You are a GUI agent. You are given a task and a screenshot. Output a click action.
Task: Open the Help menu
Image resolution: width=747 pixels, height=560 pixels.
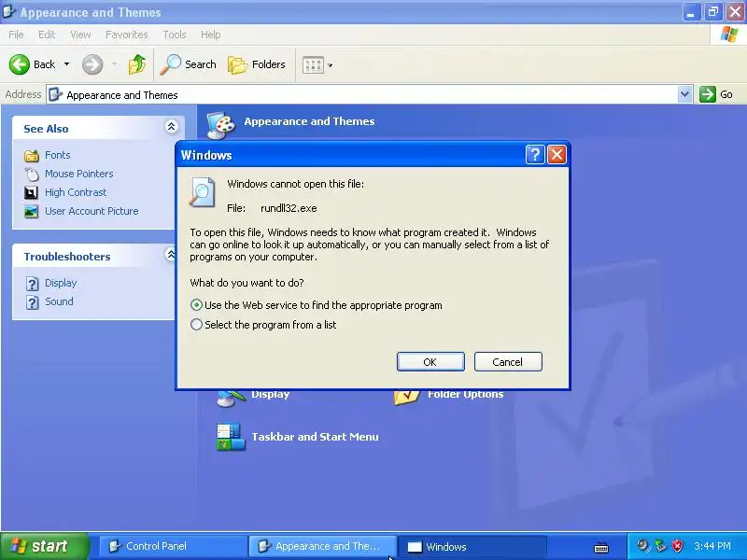(x=210, y=35)
